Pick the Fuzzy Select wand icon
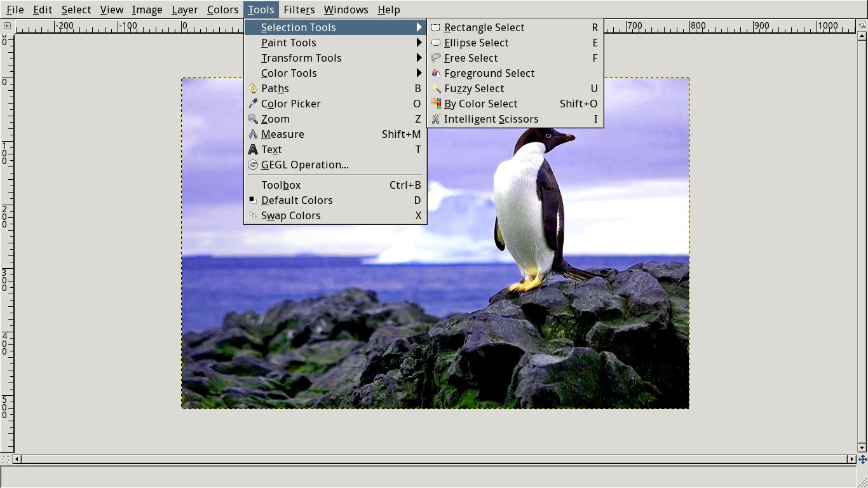Viewport: 868px width, 488px height. pyautogui.click(x=436, y=88)
